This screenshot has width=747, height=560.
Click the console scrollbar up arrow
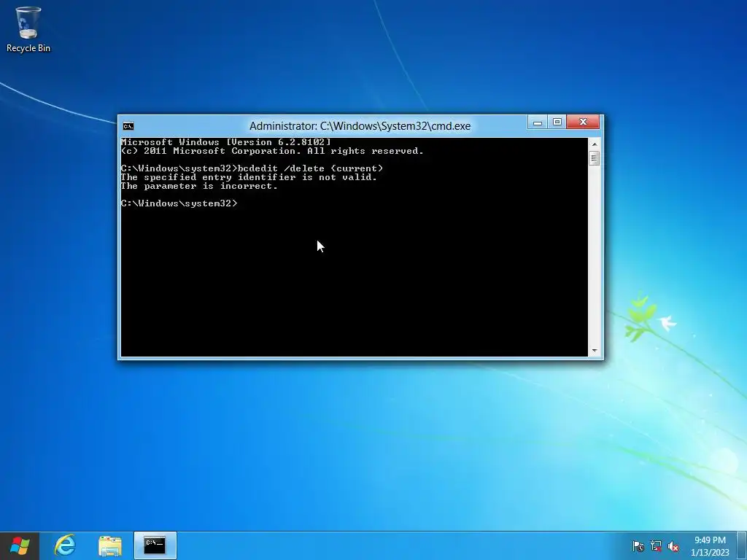pos(594,144)
